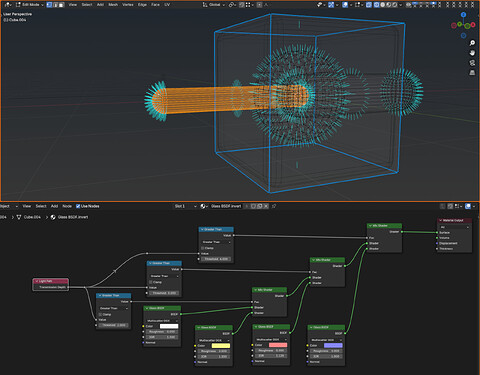Toggle the camera view icon
480x375 pixels.
tap(472, 63)
